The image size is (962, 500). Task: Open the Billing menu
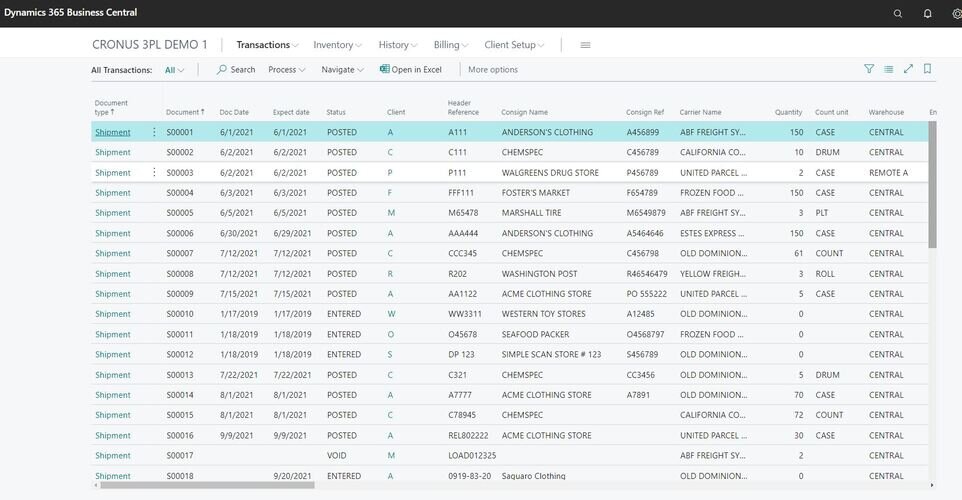(452, 45)
